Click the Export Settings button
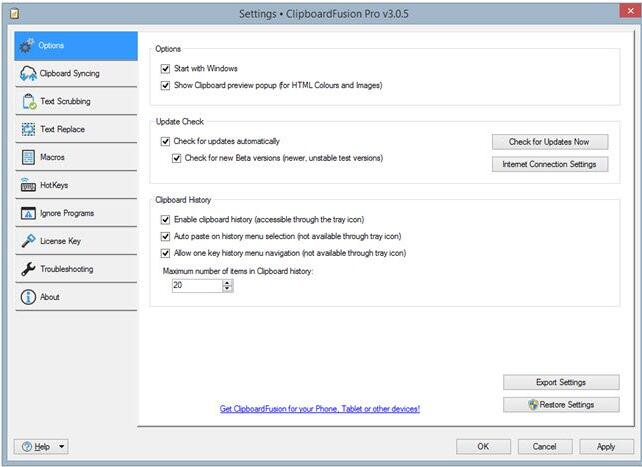 coord(561,382)
